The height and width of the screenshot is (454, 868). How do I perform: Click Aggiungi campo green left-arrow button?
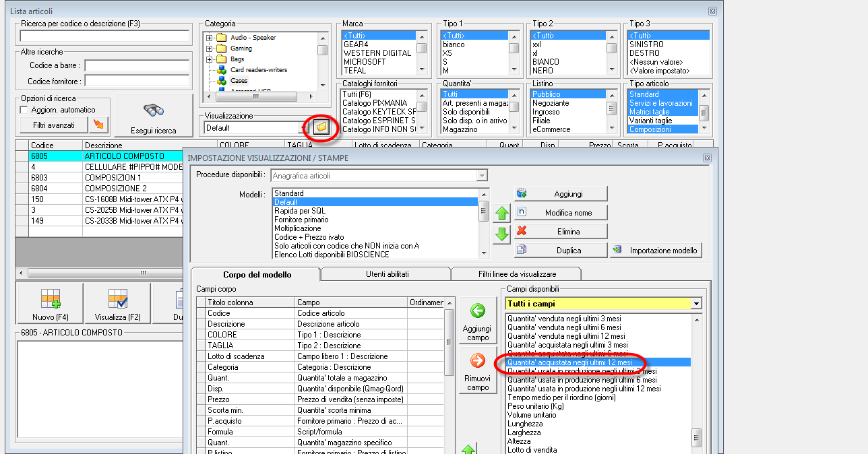click(478, 321)
